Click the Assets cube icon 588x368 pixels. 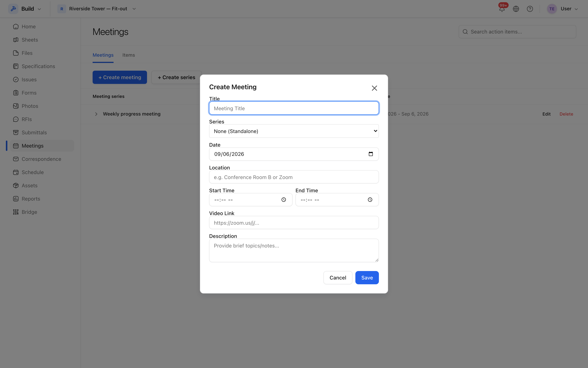point(16,185)
